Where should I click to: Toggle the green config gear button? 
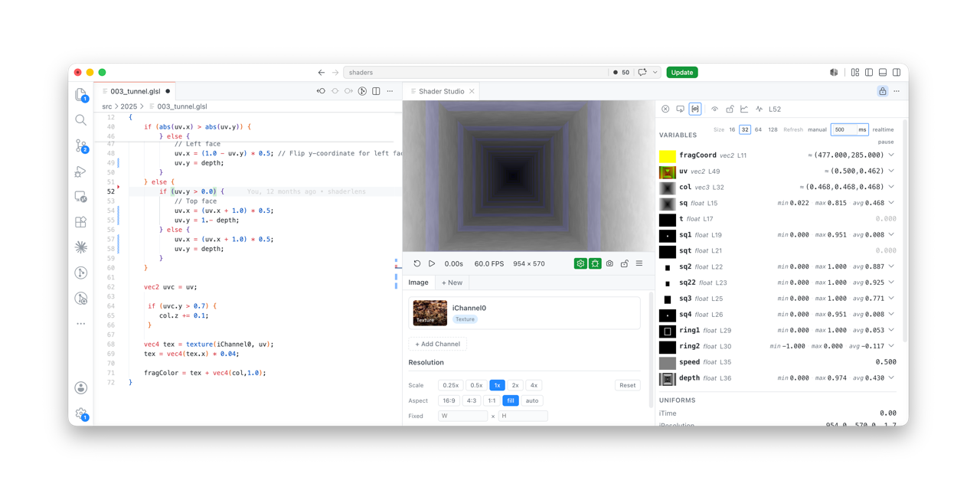point(580,263)
